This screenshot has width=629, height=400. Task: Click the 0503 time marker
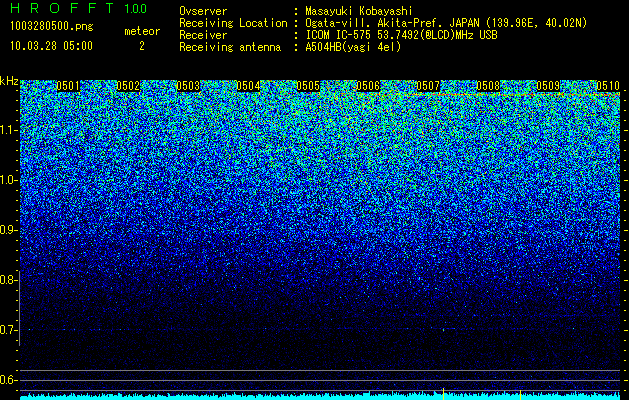188,86
